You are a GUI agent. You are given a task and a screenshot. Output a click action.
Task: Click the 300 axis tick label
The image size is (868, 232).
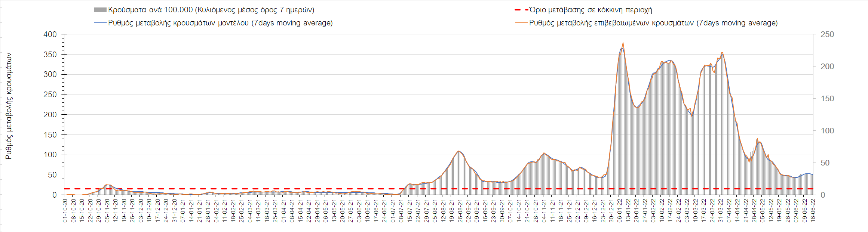(x=50, y=74)
